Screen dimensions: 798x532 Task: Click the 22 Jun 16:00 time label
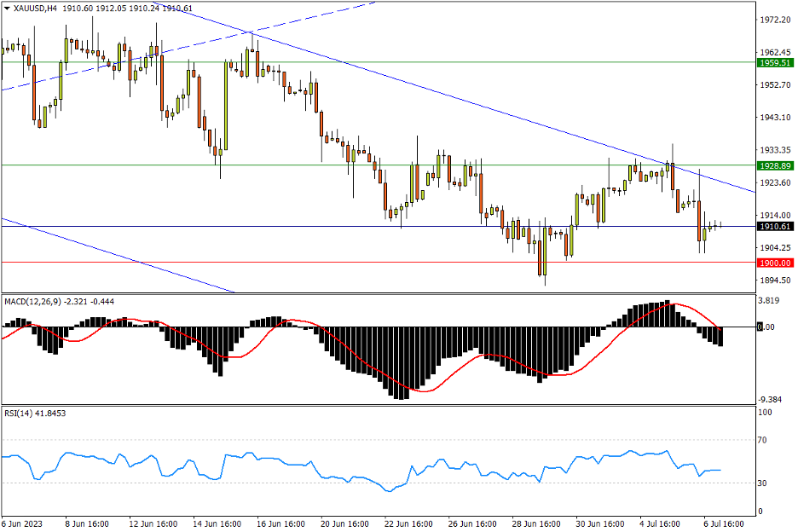tap(408, 523)
